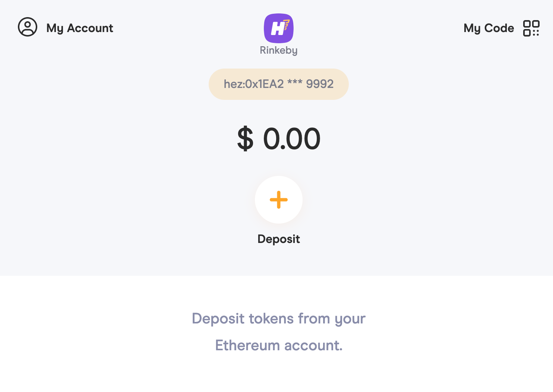Open the My Account text link

(79, 28)
